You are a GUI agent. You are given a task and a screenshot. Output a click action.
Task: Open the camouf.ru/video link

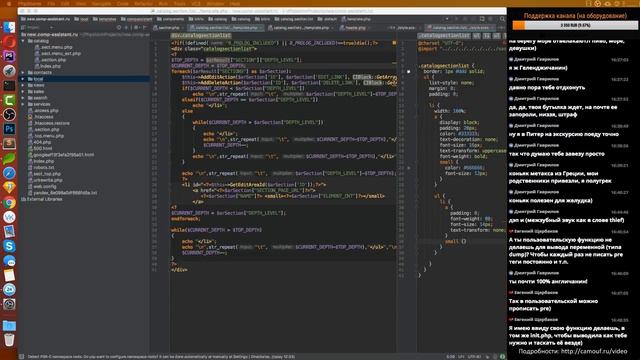(593, 351)
